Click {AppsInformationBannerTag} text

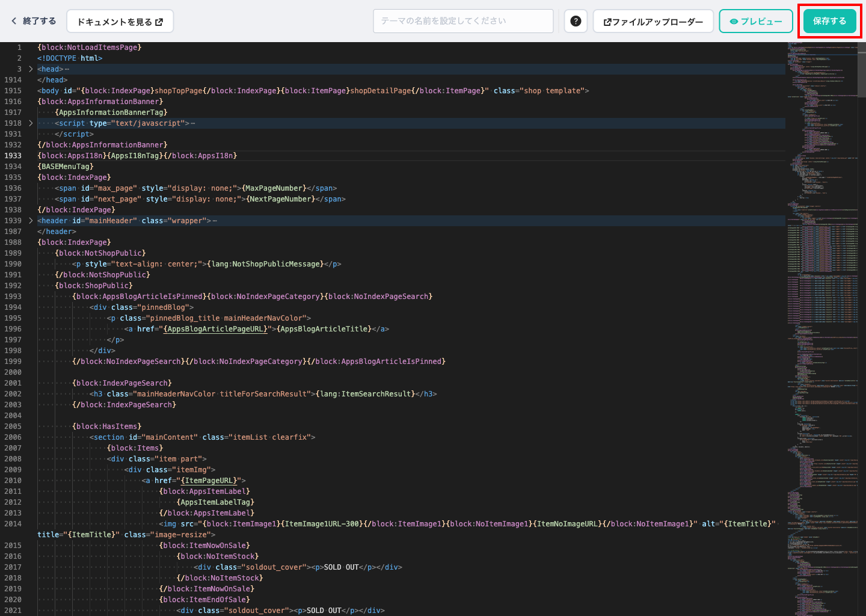(x=111, y=112)
